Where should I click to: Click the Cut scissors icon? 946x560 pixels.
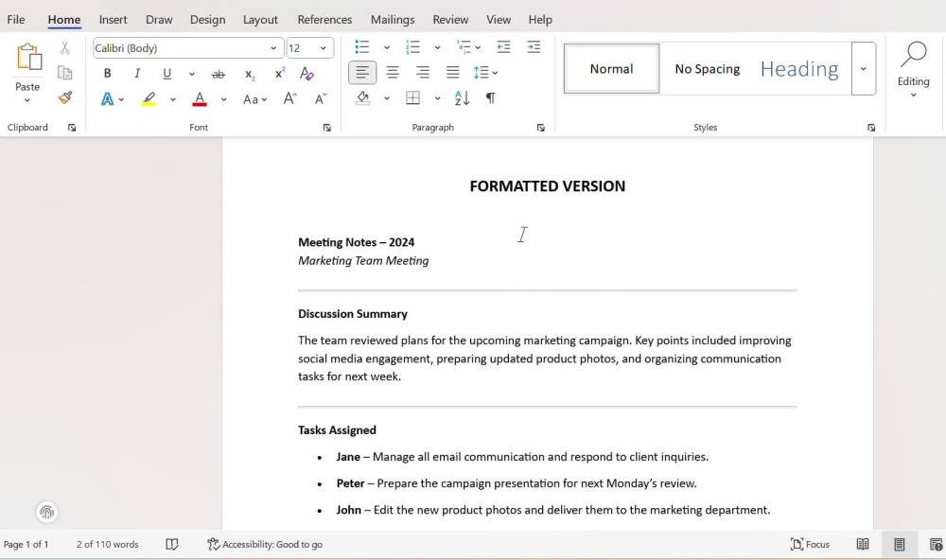click(x=64, y=47)
